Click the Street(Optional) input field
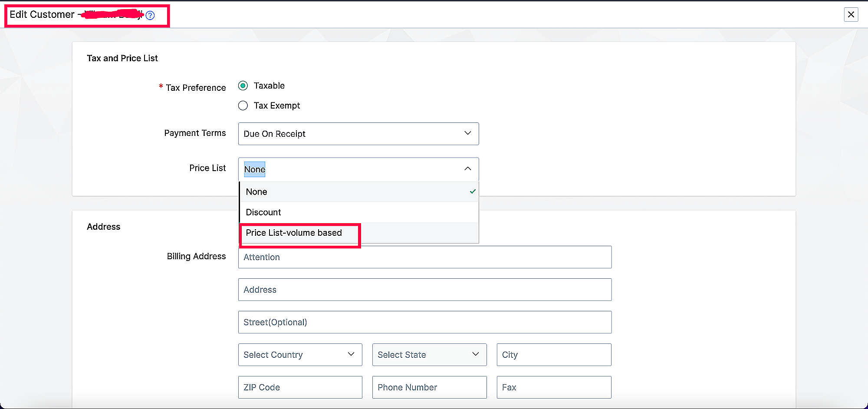868x409 pixels. 424,322
